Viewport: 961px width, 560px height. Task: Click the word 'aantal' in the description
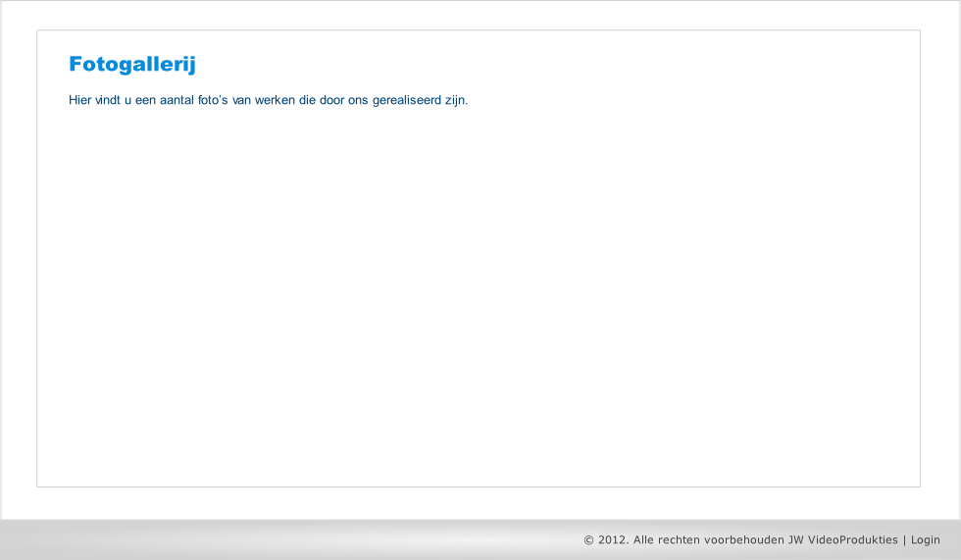[x=177, y=100]
